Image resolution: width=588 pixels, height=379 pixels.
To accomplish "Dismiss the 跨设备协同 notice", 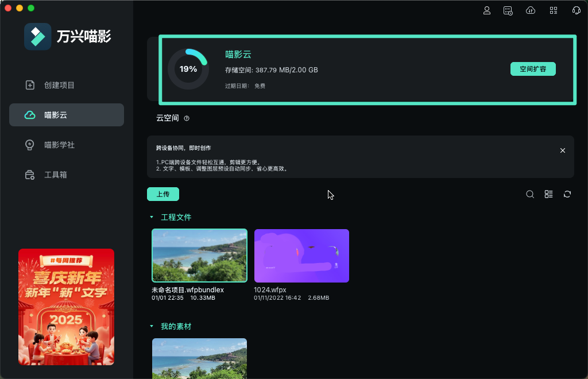I will point(562,150).
